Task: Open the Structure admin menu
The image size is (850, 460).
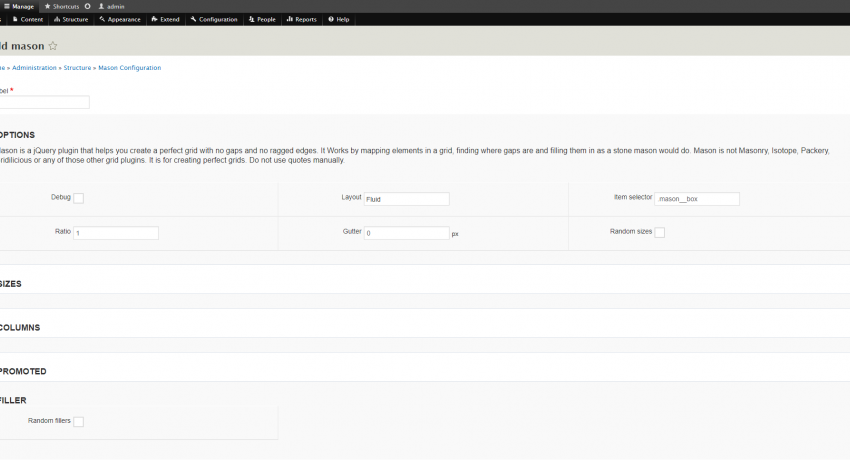Action: tap(71, 20)
